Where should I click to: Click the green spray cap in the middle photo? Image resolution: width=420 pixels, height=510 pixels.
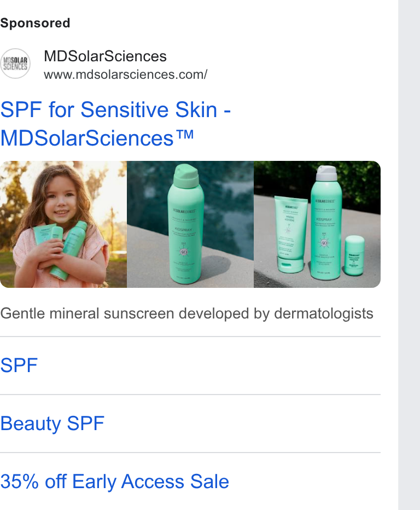pyautogui.click(x=185, y=176)
